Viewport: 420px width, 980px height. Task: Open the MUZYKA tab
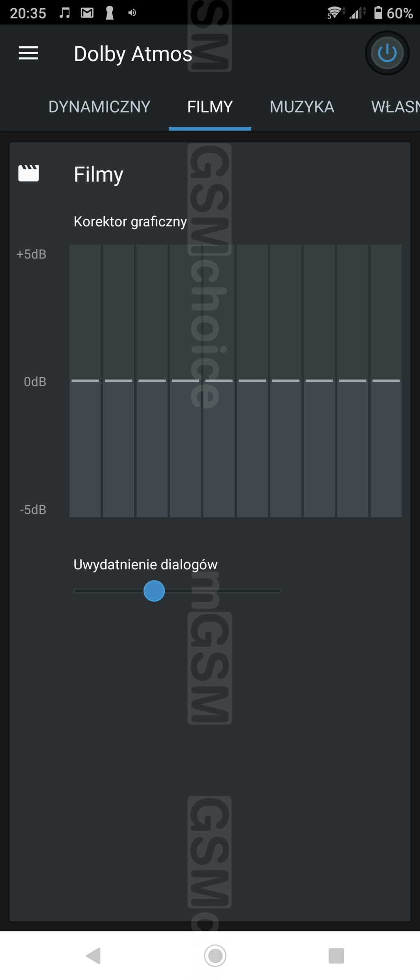point(302,107)
